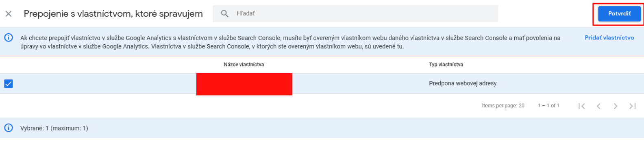Click the 1 – 1 of 1 page range label
The width and height of the screenshot is (644, 161).
(548, 106)
